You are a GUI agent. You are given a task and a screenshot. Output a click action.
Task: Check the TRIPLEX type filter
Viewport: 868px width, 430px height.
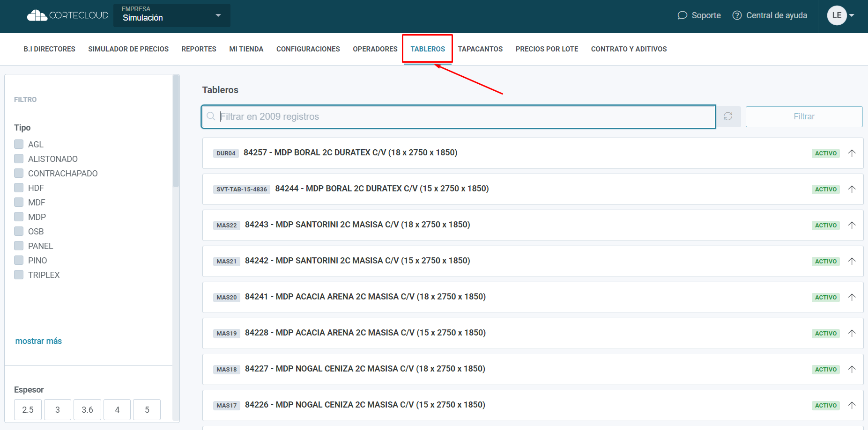click(x=19, y=275)
